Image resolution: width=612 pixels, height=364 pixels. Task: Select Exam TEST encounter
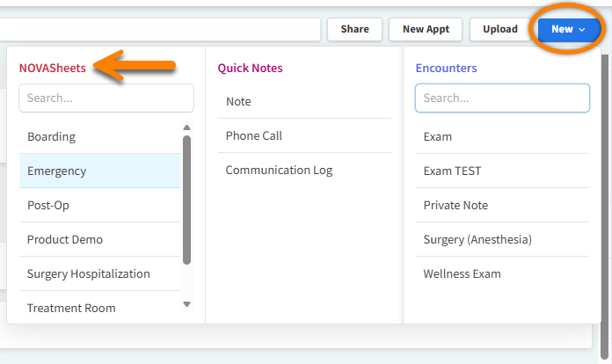click(452, 171)
